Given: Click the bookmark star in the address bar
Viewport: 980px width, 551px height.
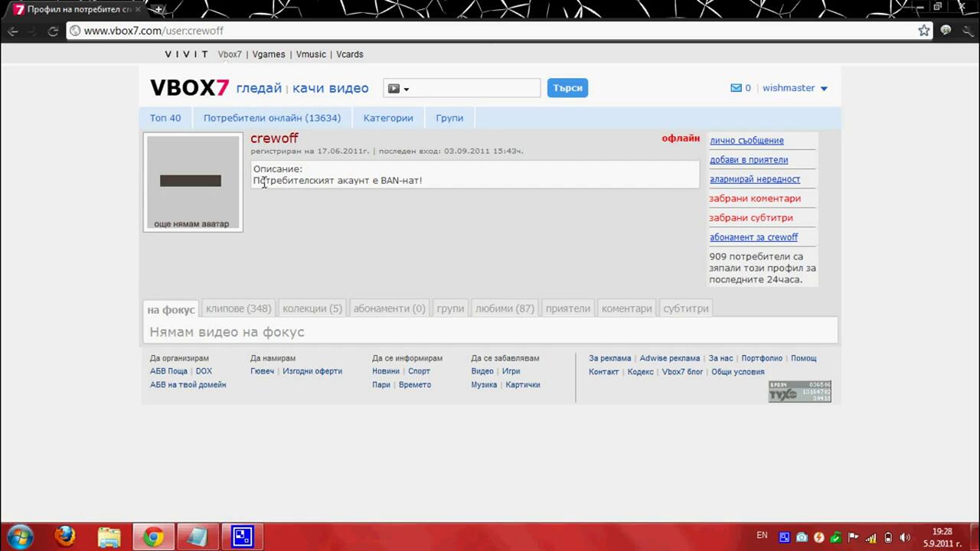Looking at the screenshot, I should pyautogui.click(x=924, y=31).
